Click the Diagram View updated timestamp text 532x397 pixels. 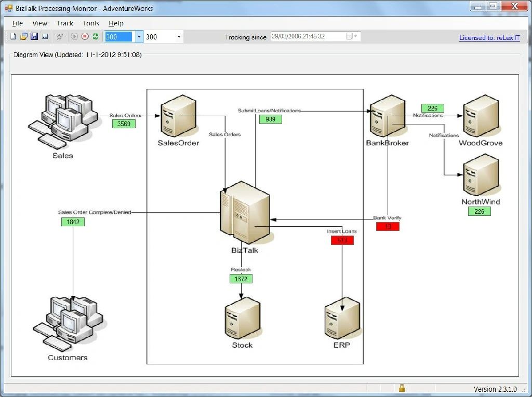click(x=77, y=54)
